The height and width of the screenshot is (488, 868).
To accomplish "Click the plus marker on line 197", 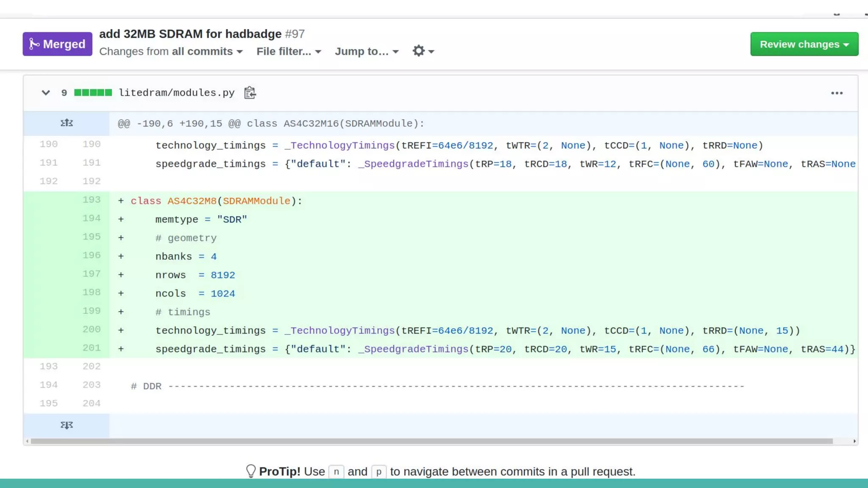I will click(x=121, y=275).
